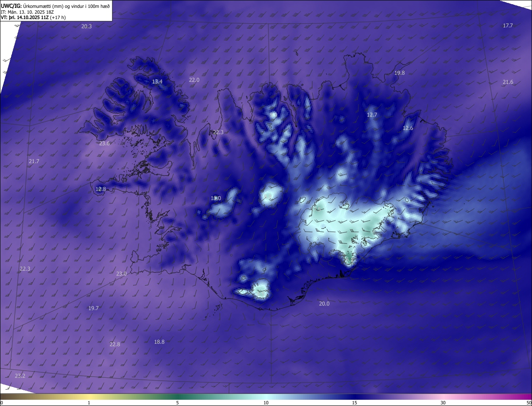Click the 23.0 value label
The height and width of the screenshot is (406, 532).
point(121,274)
